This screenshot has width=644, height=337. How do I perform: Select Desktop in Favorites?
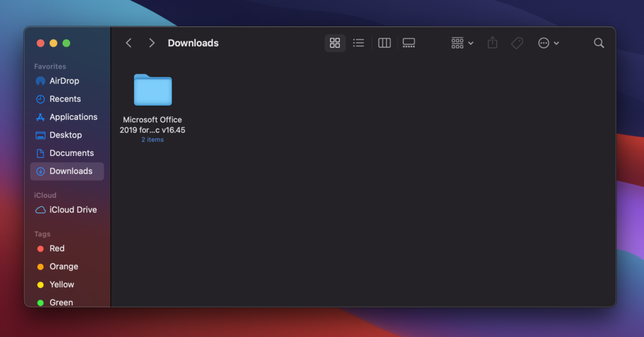click(65, 135)
